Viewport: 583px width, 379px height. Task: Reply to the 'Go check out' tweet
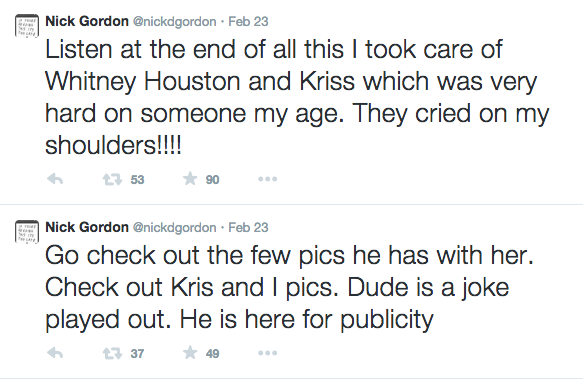55,353
